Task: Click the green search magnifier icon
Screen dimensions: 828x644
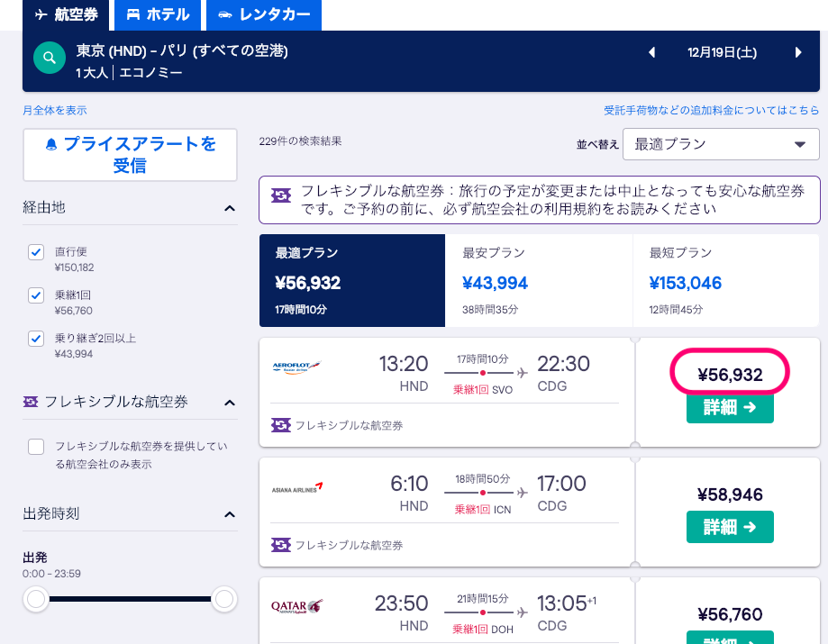Action: coord(50,58)
